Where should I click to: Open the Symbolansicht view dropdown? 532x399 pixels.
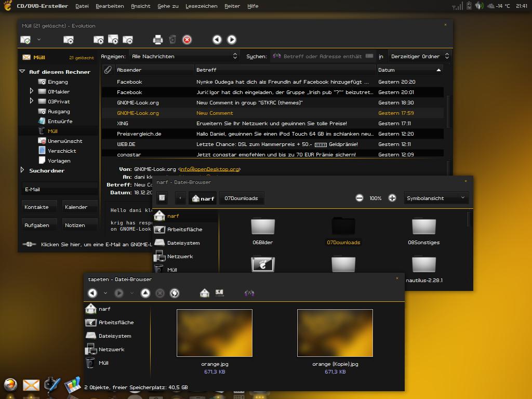click(436, 198)
